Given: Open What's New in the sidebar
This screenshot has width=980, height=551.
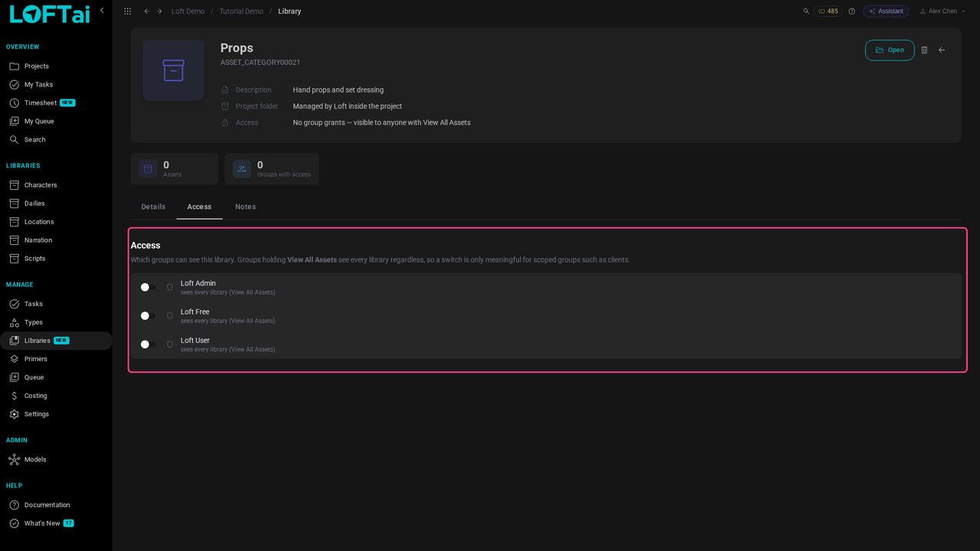Looking at the screenshot, I should pyautogui.click(x=56, y=523).
